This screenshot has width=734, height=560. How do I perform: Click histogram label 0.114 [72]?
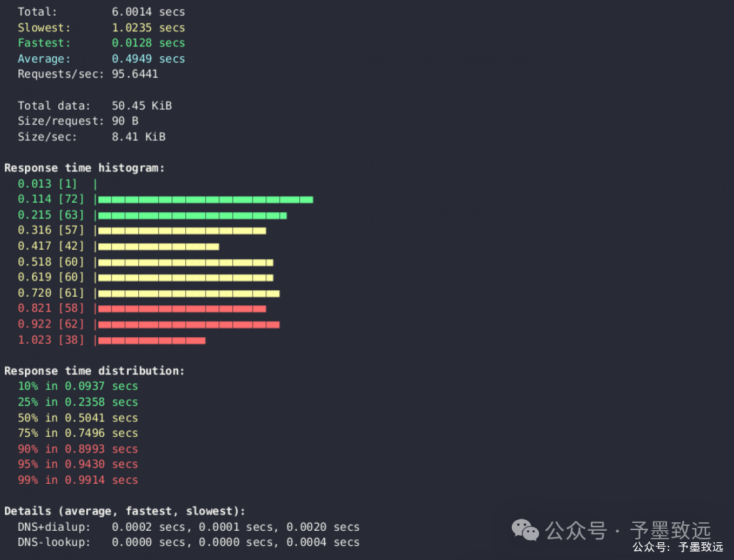(51, 199)
